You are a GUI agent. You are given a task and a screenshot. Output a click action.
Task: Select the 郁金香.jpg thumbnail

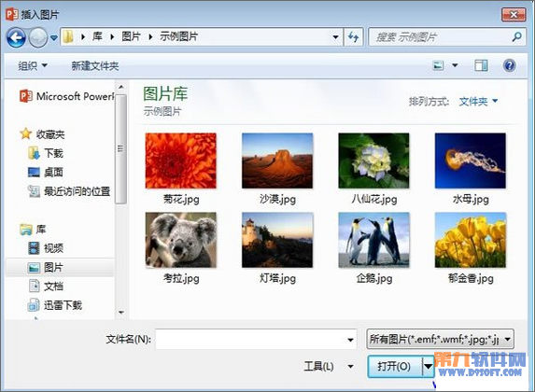point(471,240)
